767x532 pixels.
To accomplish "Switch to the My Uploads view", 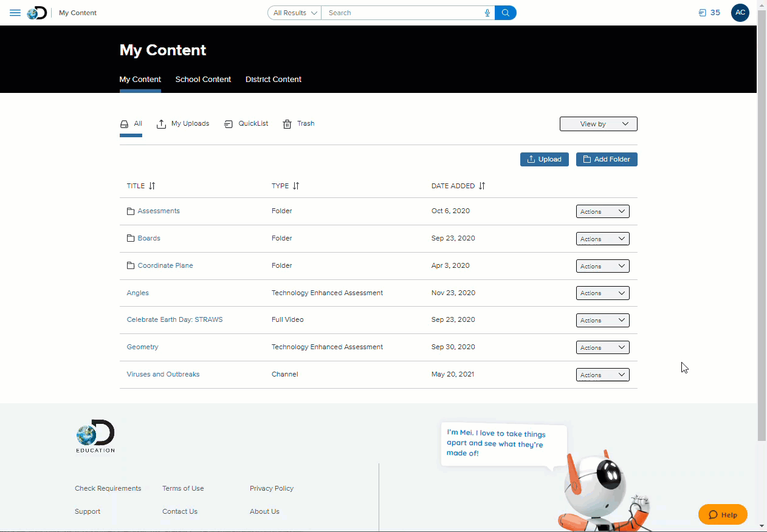I will click(183, 123).
